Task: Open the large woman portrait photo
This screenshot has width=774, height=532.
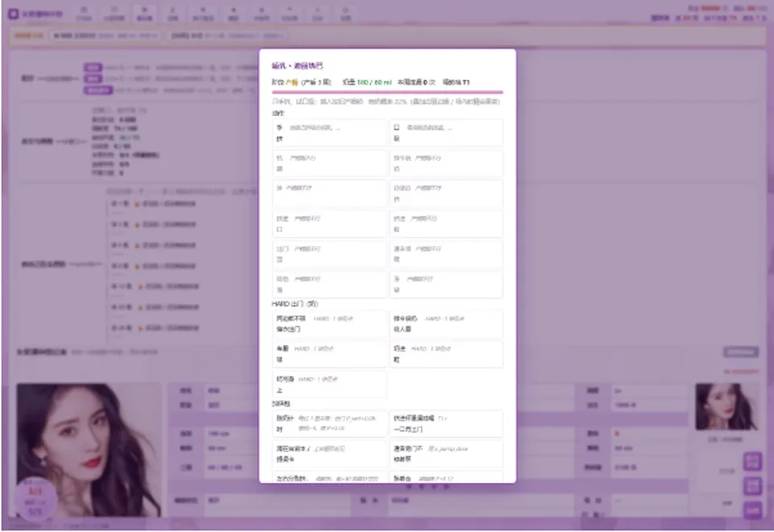Action: coord(89,450)
